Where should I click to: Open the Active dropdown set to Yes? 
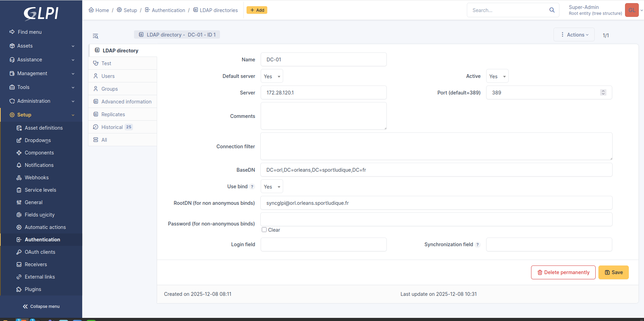click(497, 76)
